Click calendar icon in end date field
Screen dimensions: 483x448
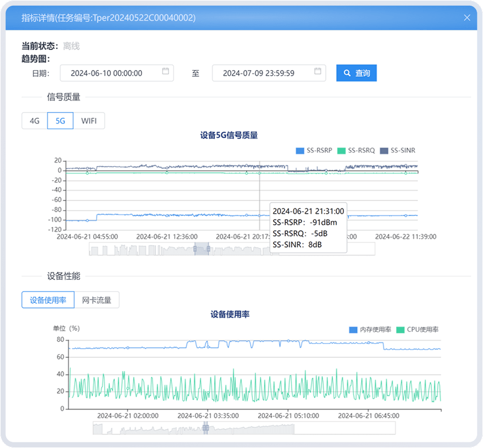(318, 71)
